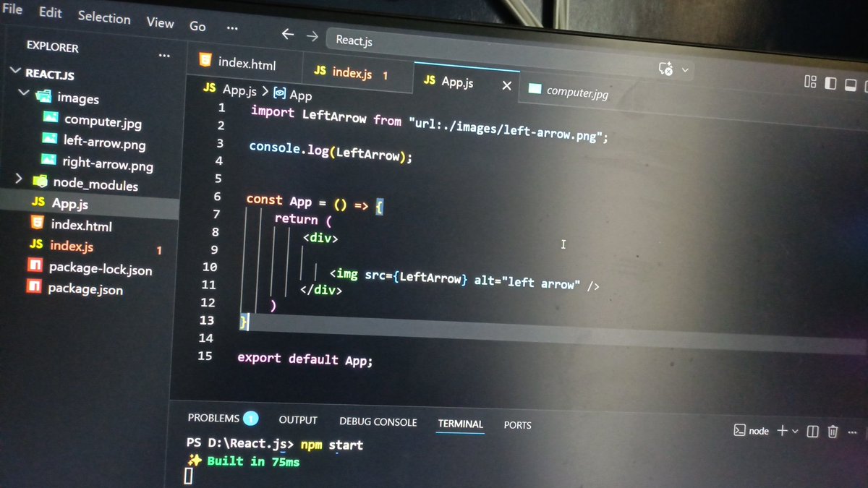Open the File menu
Viewport: 868px width, 488px height.
[x=12, y=10]
